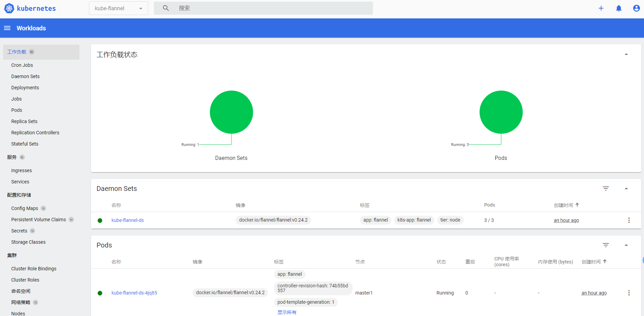The image size is (644, 316).
Task: Click N badge beside Persistent Volume Claims
Action: (x=71, y=220)
